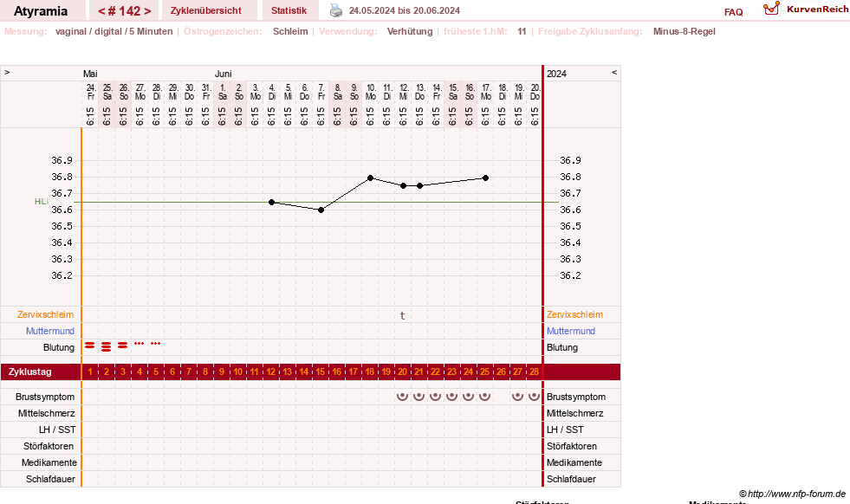
Task: Click breast symptom icon on cycle day 20
Action: [x=402, y=397]
